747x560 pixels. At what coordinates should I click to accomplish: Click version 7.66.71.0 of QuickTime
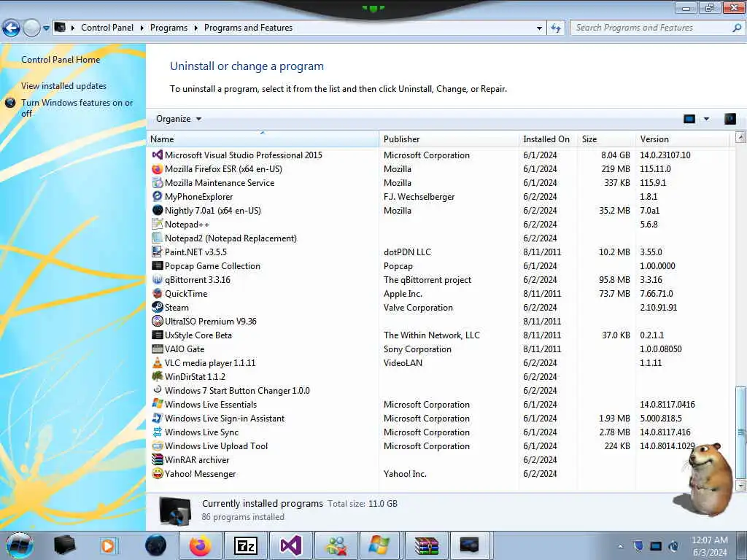click(657, 294)
